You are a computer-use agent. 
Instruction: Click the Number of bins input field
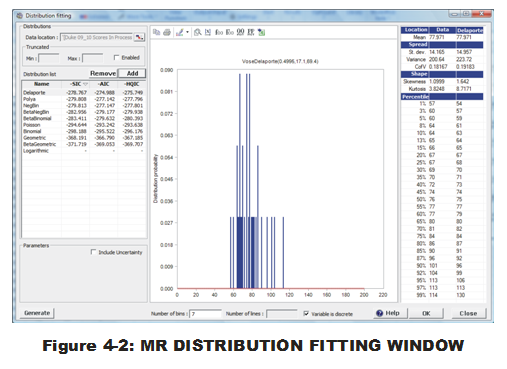tap(205, 314)
